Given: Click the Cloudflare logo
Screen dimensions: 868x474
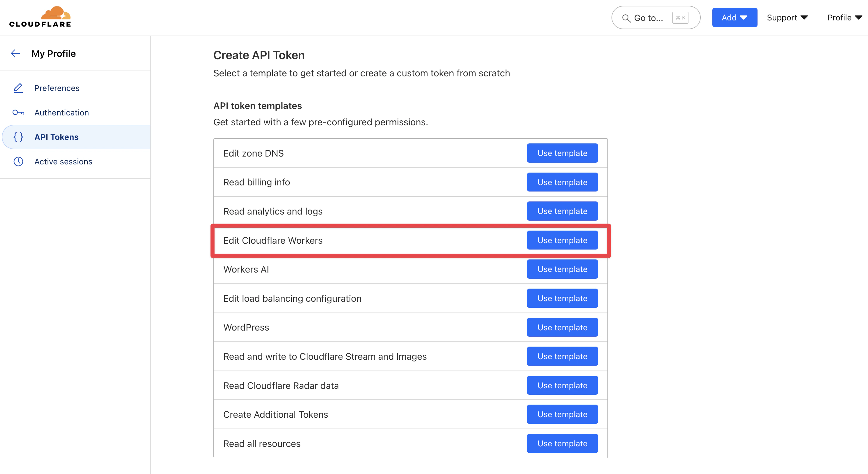Looking at the screenshot, I should click(40, 17).
